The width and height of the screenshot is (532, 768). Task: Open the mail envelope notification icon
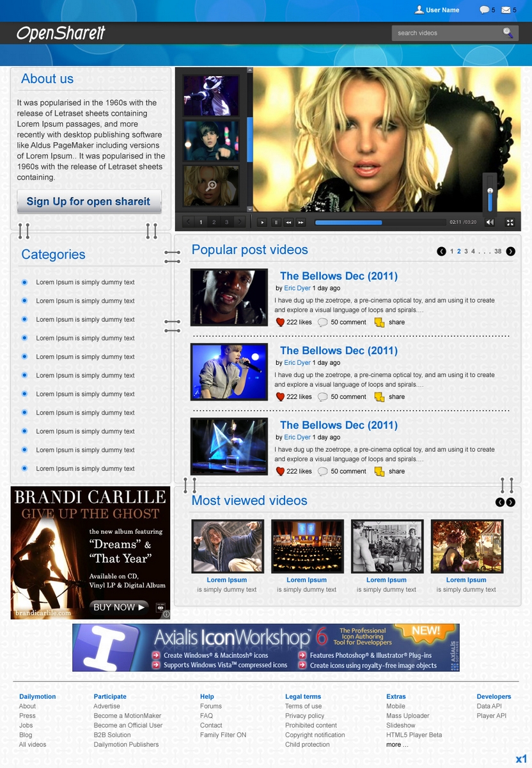tap(506, 10)
